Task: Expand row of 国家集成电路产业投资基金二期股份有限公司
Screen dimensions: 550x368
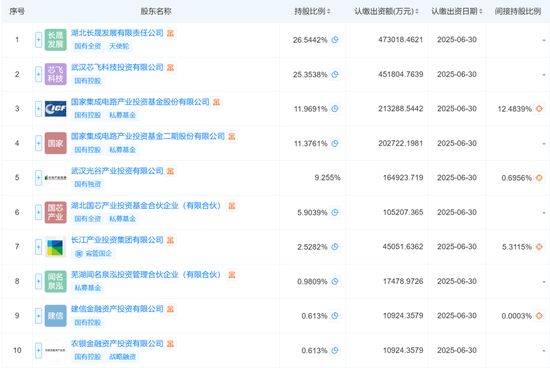Action: click(39, 143)
